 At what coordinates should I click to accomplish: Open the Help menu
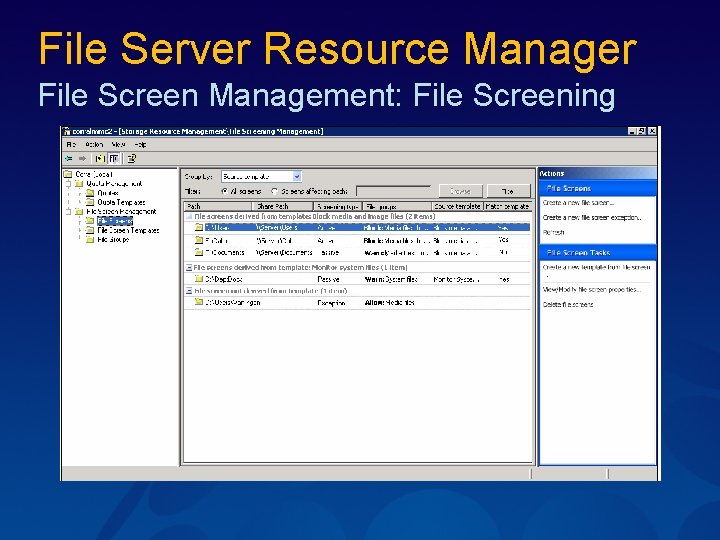coord(141,145)
